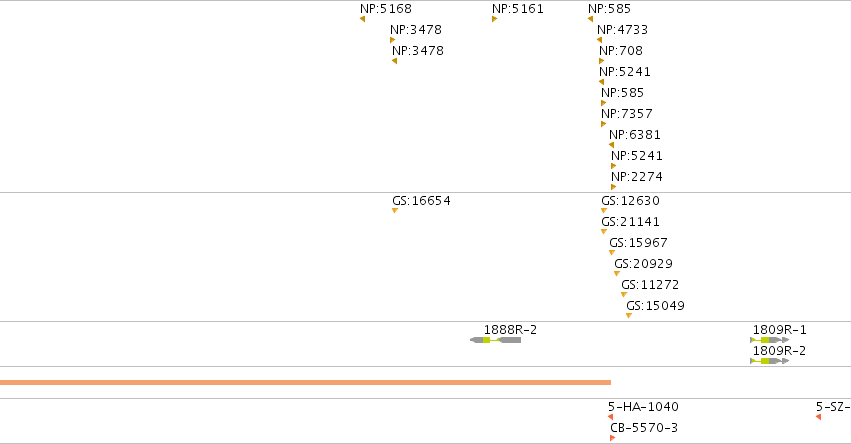851x444 pixels.
Task: Click the arrow marker under NP:4733
Action: (x=599, y=40)
